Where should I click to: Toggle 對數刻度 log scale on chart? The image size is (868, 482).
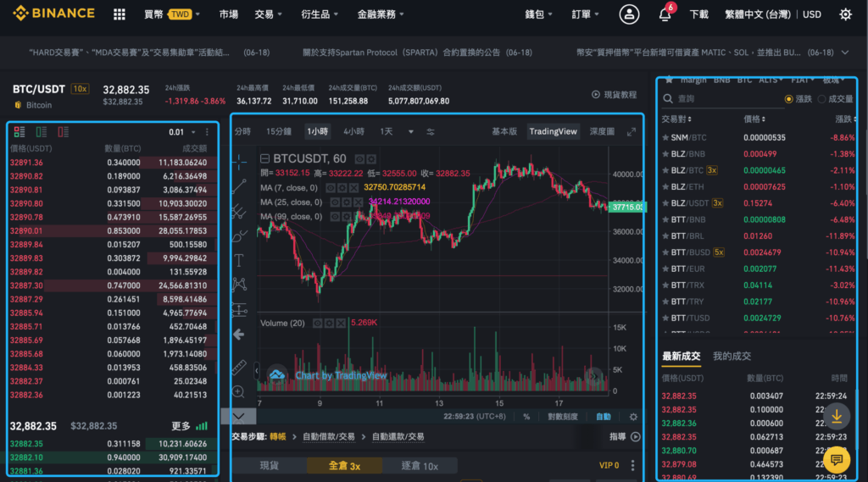(x=563, y=417)
